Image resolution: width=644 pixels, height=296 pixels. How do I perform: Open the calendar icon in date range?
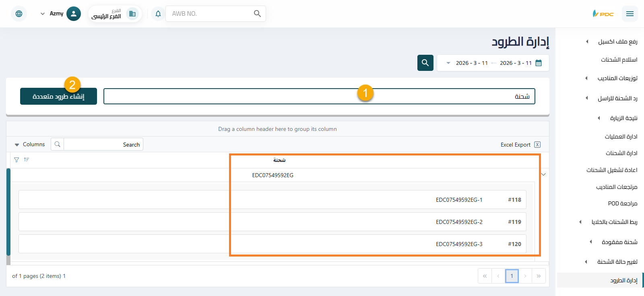(x=539, y=63)
